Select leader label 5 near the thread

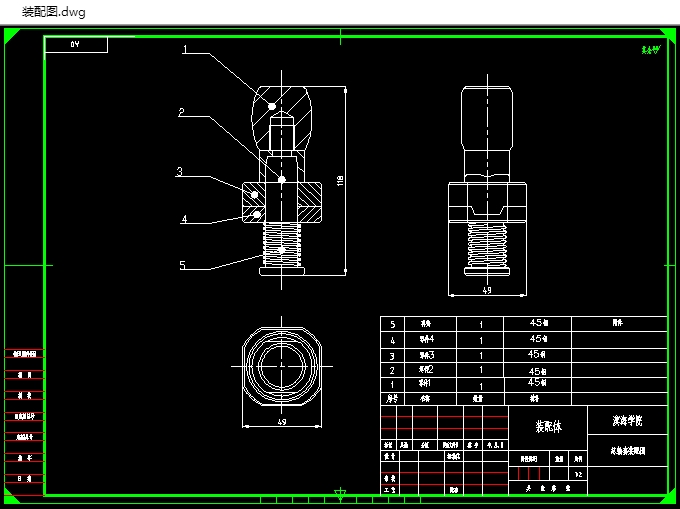182,265
